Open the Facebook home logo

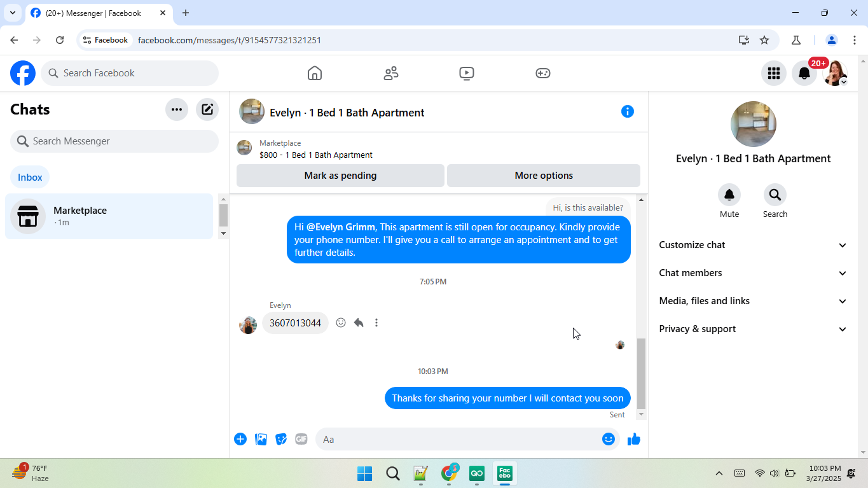23,73
